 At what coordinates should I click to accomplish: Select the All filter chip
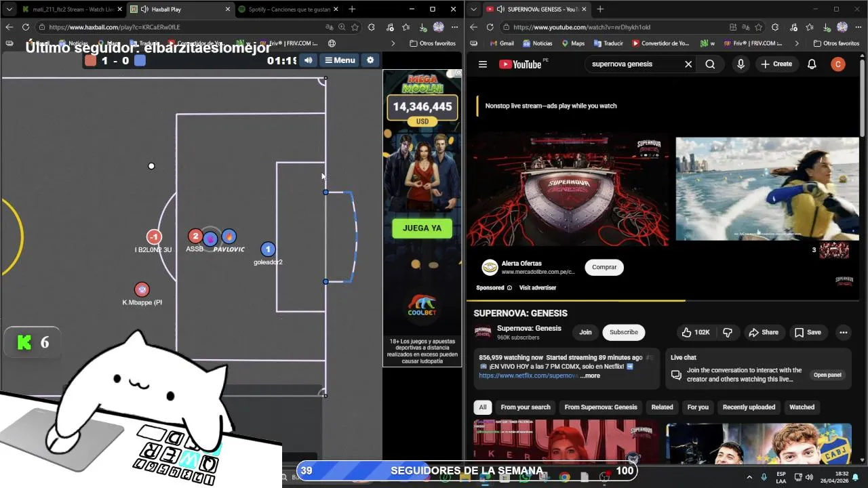tap(483, 407)
